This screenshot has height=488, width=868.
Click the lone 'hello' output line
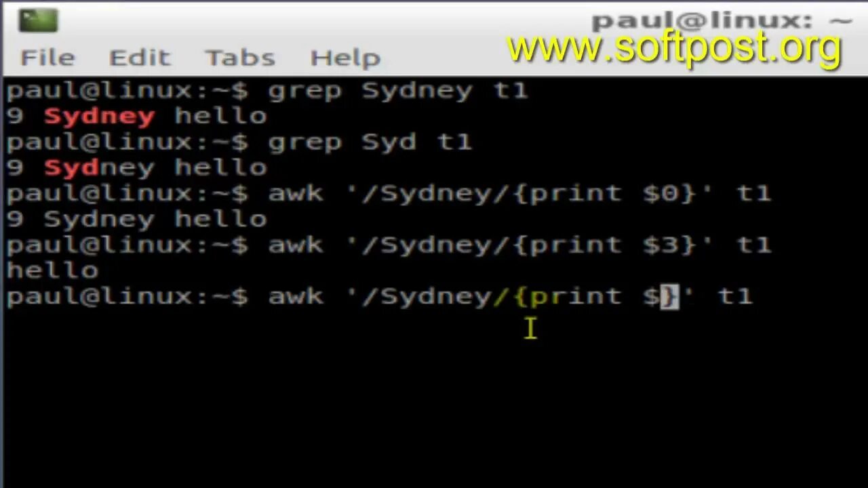(x=53, y=270)
